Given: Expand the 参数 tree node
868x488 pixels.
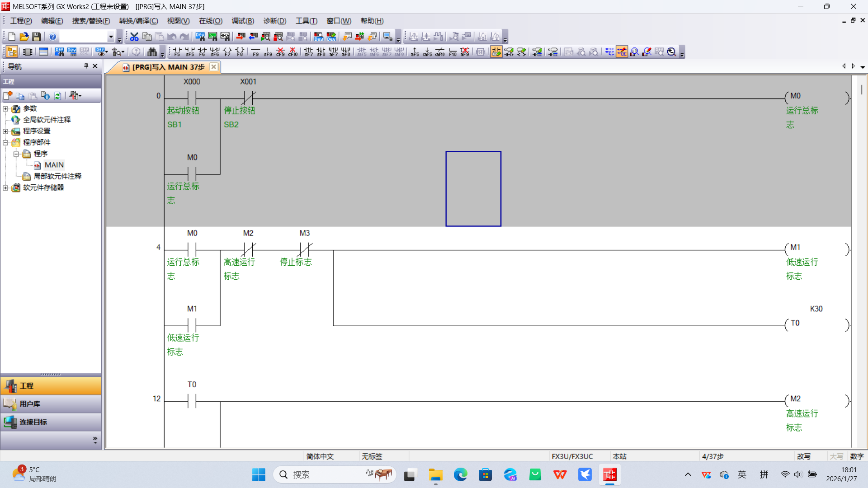Looking at the screenshot, I should click(5, 109).
